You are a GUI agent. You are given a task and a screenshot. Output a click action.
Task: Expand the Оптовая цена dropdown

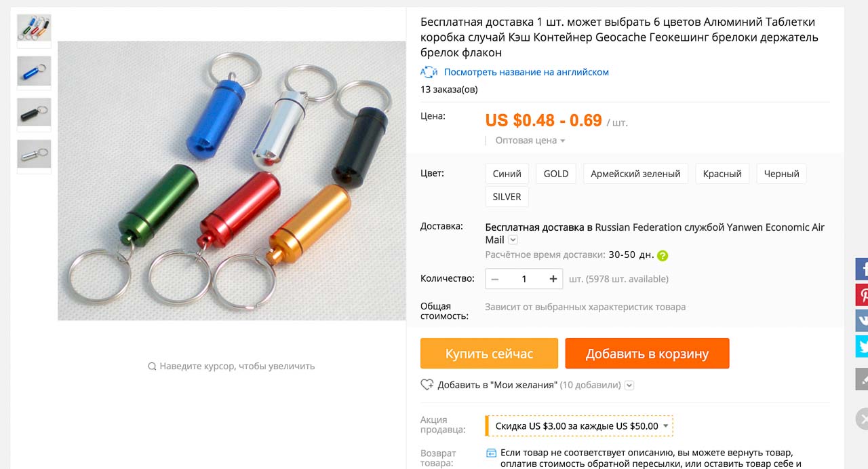click(x=530, y=140)
